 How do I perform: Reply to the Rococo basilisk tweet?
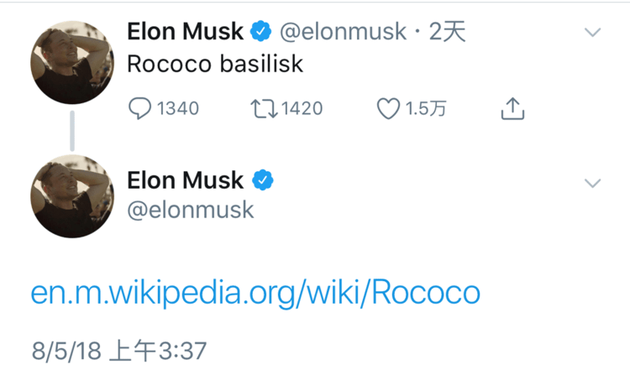139,108
